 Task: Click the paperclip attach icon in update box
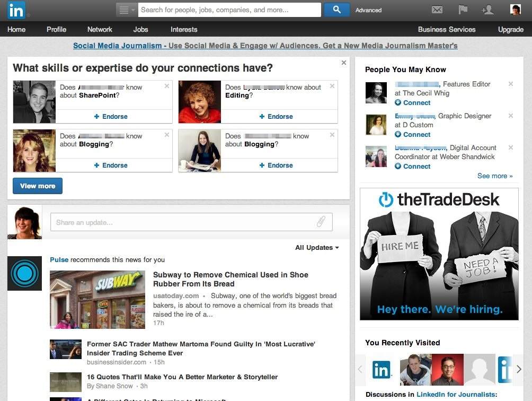click(x=321, y=222)
